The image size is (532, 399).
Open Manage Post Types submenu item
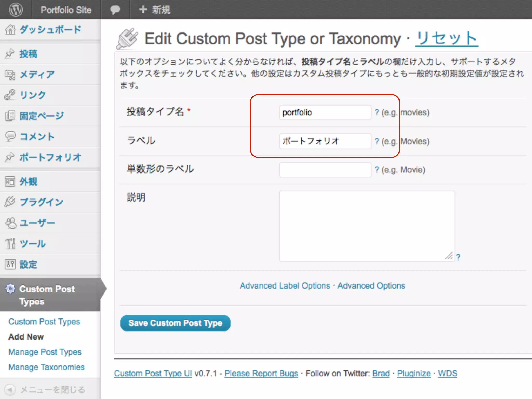[x=45, y=352]
